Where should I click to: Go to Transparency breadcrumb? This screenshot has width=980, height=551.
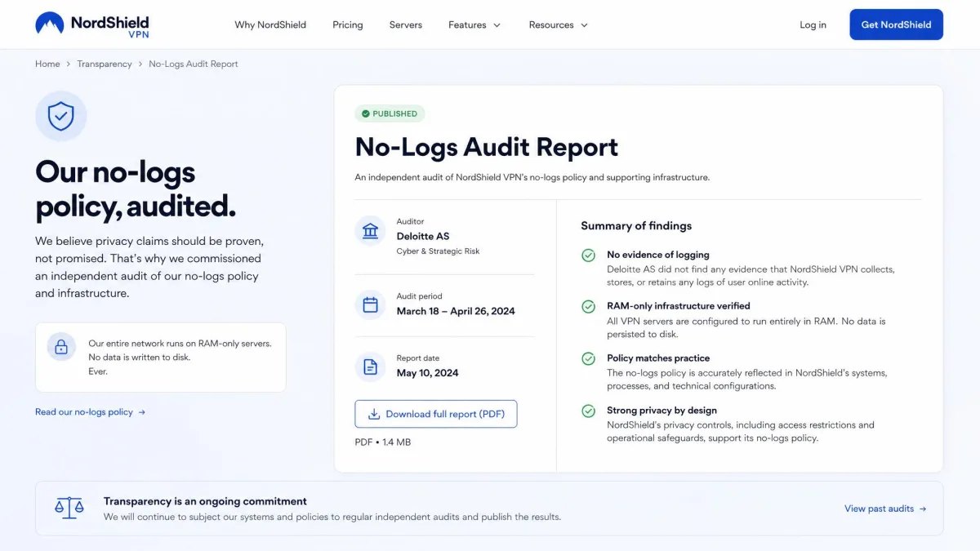(105, 64)
